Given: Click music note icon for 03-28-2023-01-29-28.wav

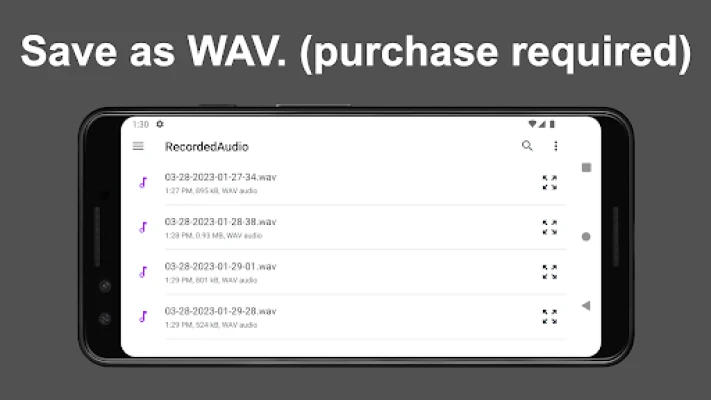Looking at the screenshot, I should [x=143, y=316].
